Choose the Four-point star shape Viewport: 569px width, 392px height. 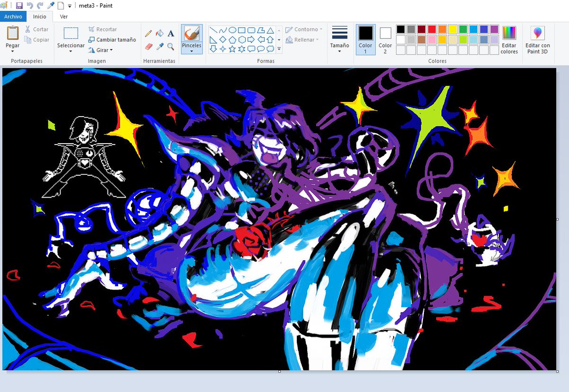coord(223,49)
